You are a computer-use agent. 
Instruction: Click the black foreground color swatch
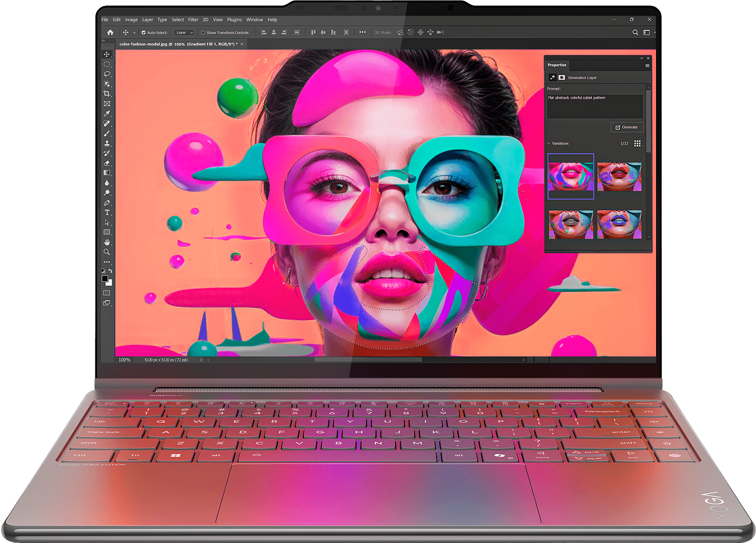(105, 279)
